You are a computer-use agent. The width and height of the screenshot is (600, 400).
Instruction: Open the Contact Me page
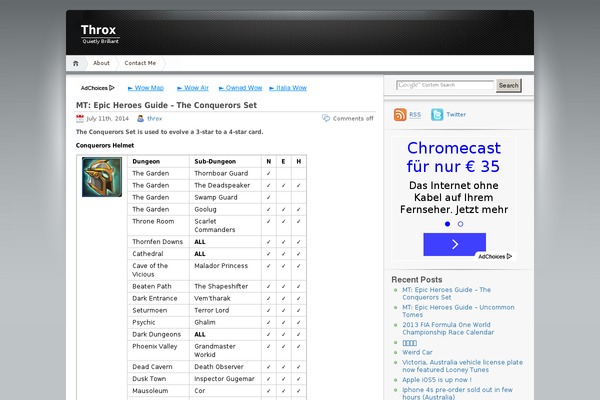coord(140,63)
